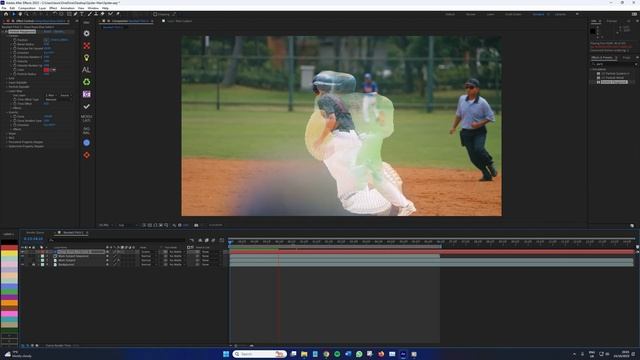Click the yellow lightbulb script icon
The image size is (640, 360).
click(x=87, y=58)
